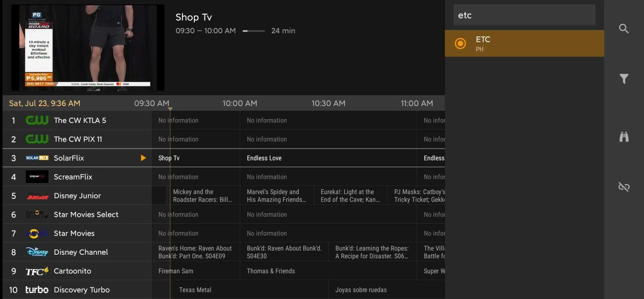This screenshot has width=644, height=299.
Task: Click the TFC logo for Cartoonito
Action: [x=37, y=271]
